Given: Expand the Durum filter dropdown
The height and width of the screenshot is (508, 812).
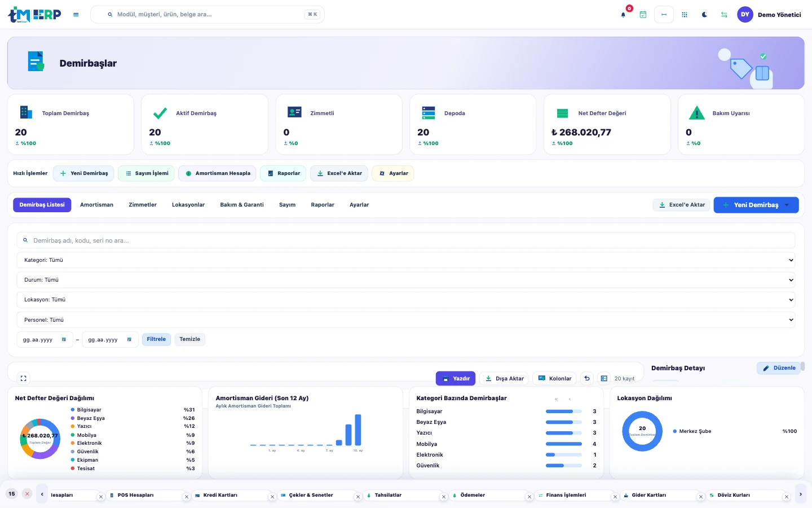Looking at the screenshot, I should (x=406, y=280).
